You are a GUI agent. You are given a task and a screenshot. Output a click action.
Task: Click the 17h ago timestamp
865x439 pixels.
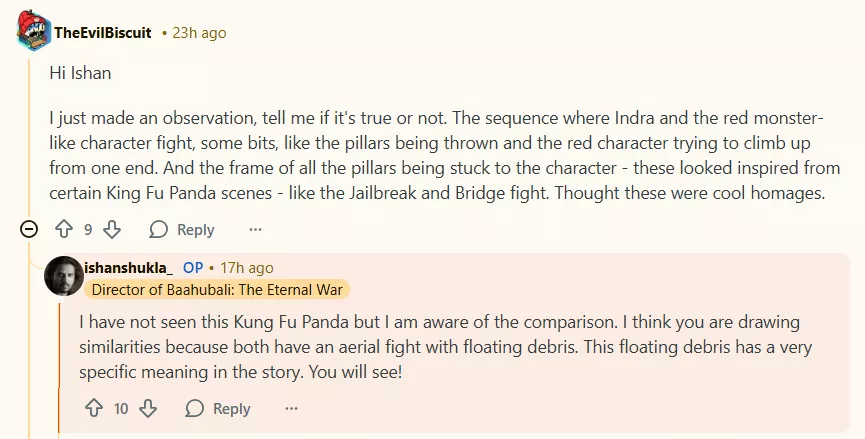[246, 268]
